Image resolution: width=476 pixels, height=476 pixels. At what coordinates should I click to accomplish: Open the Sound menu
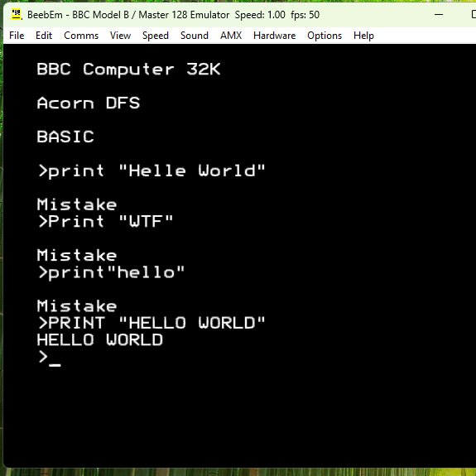195,36
